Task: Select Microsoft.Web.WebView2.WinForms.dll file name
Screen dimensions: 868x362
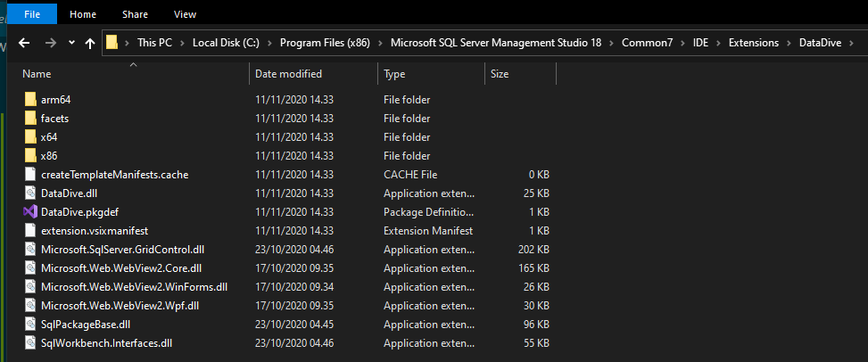Action: tap(135, 287)
